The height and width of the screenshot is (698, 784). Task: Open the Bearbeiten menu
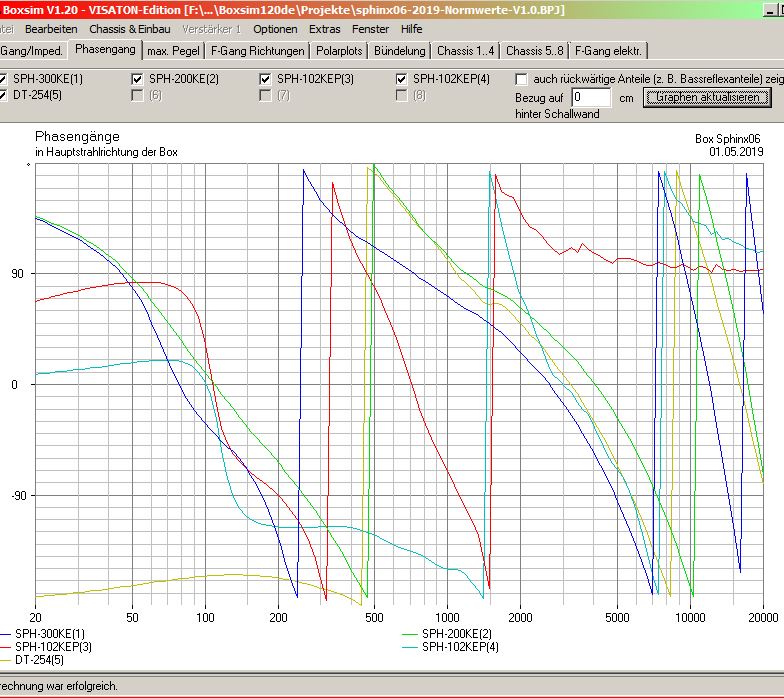coord(51,29)
